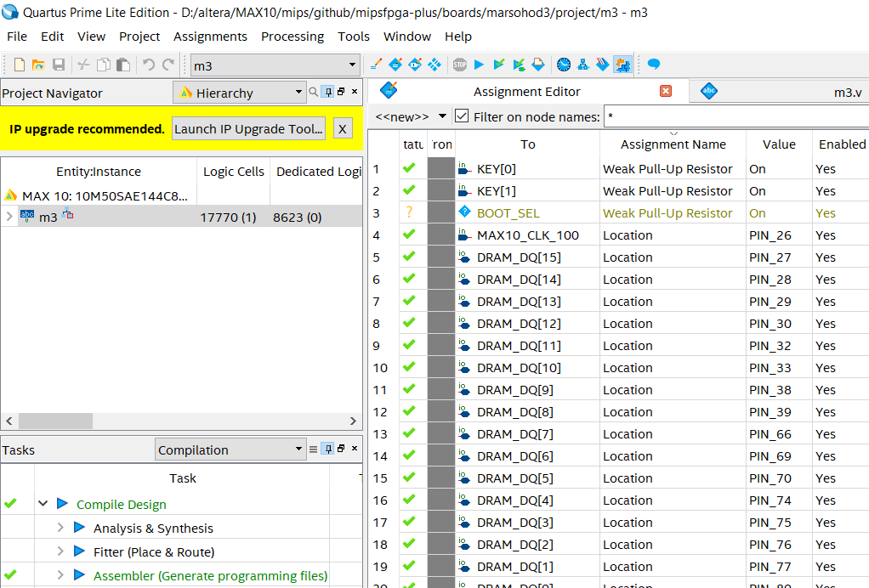Click the Value column header
869x588 pixels.
coord(779,144)
